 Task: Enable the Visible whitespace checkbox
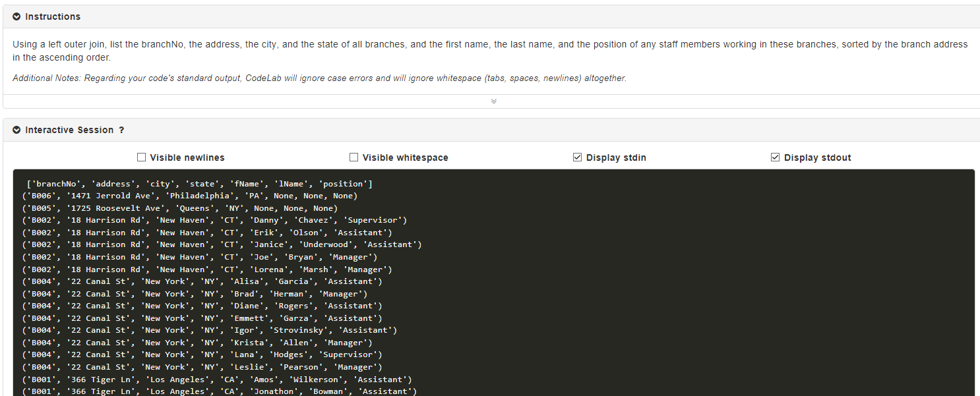coord(354,157)
